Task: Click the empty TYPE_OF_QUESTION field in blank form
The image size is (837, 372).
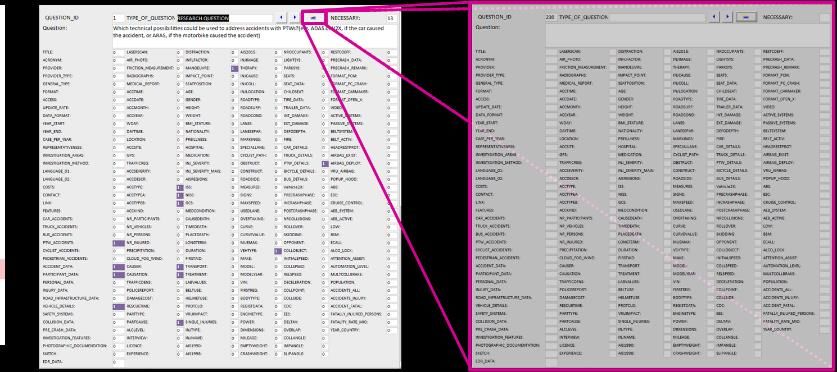Action: tap(657, 18)
